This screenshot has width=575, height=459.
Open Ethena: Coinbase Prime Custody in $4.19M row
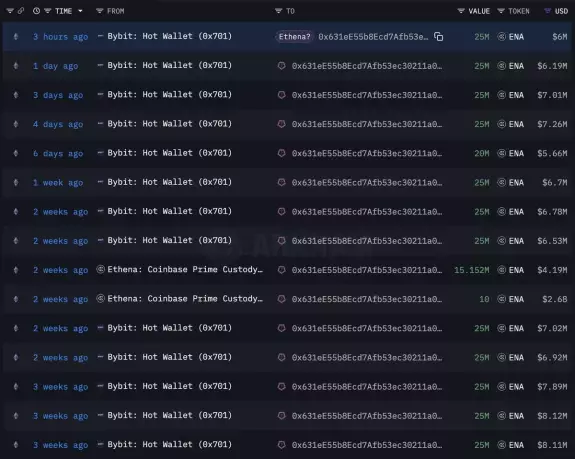pos(185,269)
